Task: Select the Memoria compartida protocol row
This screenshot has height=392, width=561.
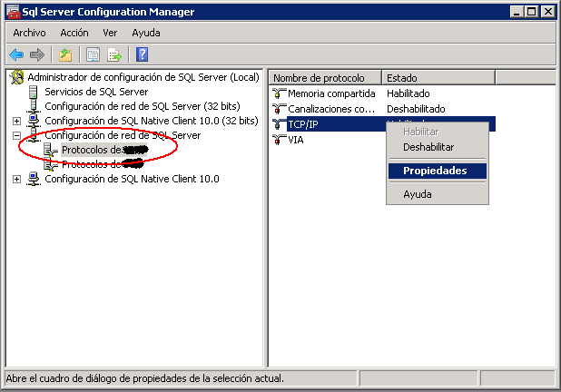Action: point(384,93)
